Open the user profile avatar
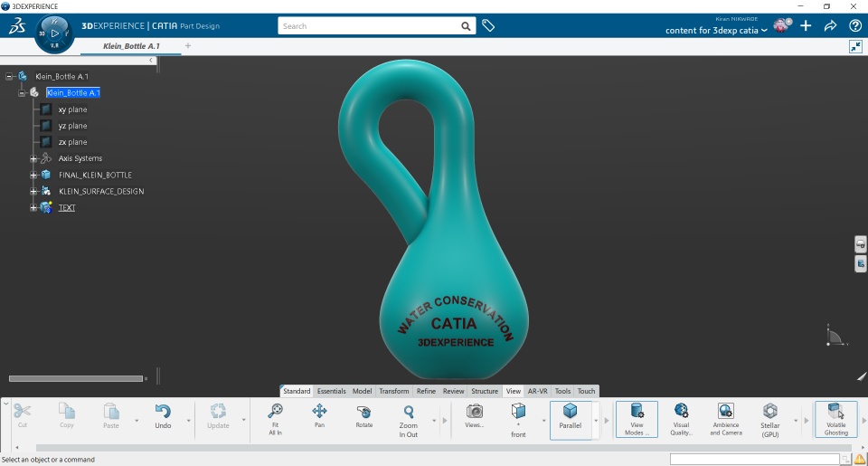The width and height of the screenshot is (868, 466). coord(781,25)
